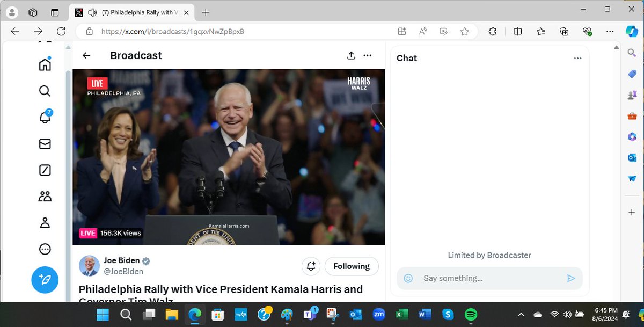Image resolution: width=644 pixels, height=327 pixels.
Task: Click the x.com address bar URL
Action: click(x=173, y=32)
